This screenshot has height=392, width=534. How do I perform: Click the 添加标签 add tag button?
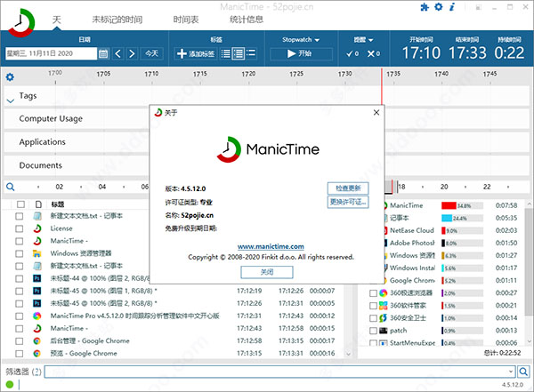tap(196, 53)
